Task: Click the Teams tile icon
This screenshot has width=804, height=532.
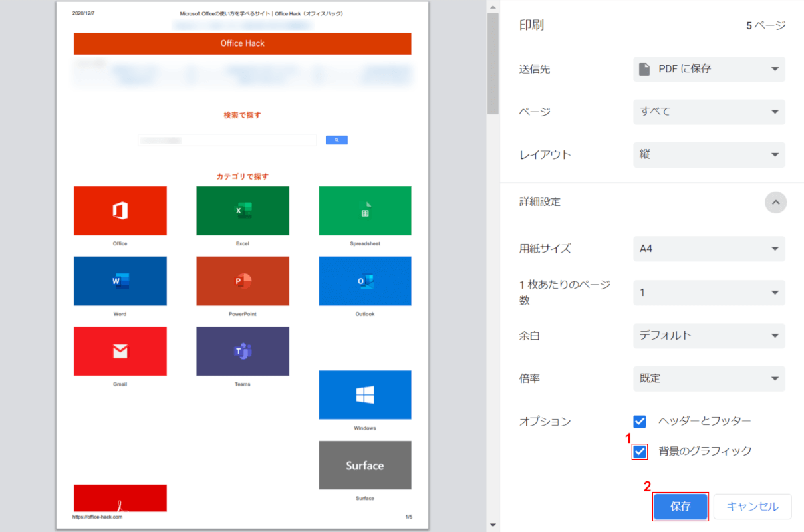Action: (243, 351)
